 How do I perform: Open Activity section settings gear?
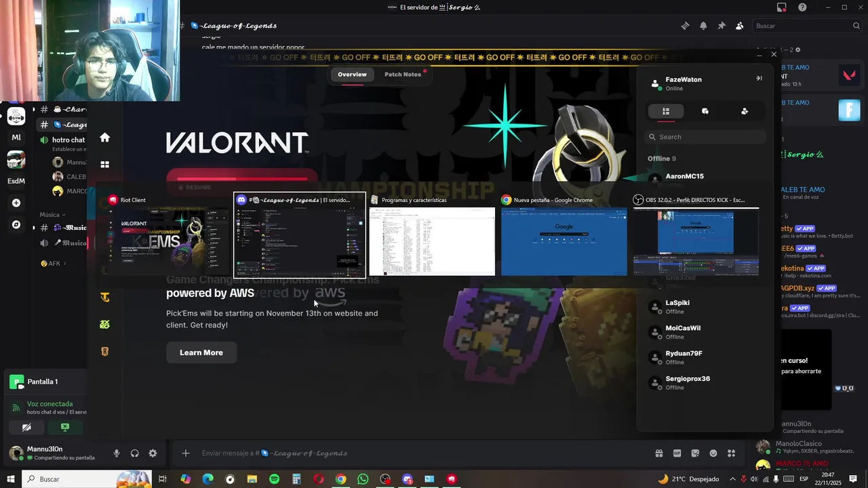point(797,50)
